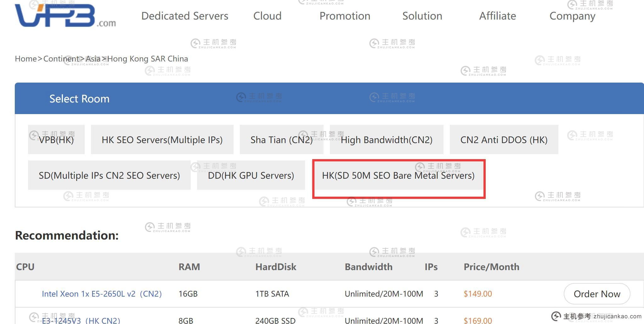This screenshot has height=324, width=644.
Task: Click the 8GB RAM cell
Action: tap(186, 321)
